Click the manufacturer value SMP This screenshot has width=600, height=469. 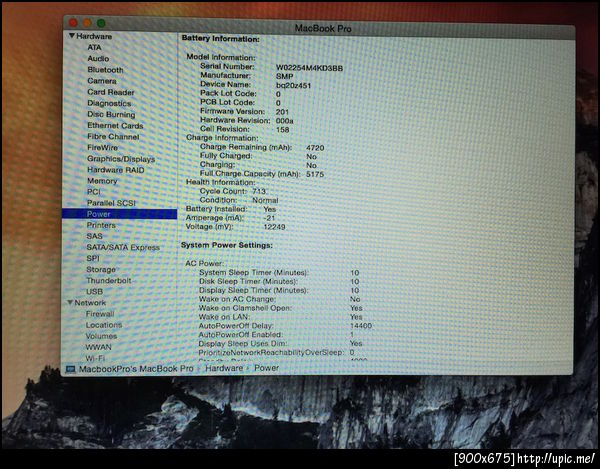click(x=284, y=76)
